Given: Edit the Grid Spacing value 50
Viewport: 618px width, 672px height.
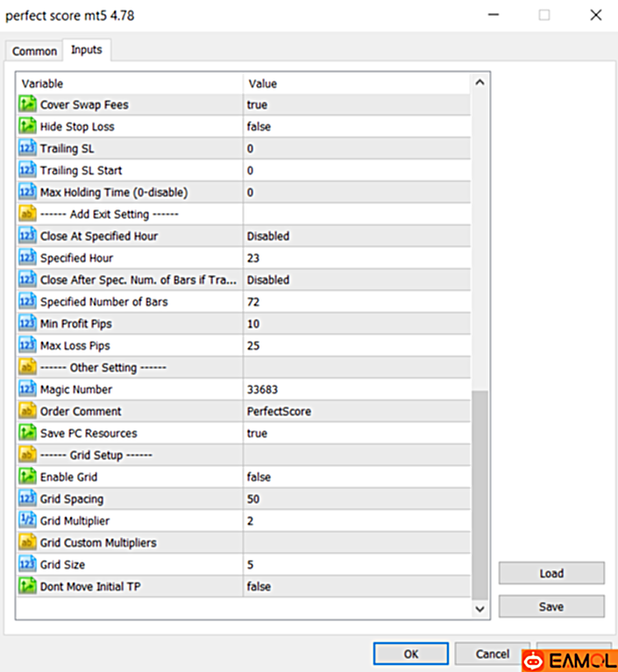Looking at the screenshot, I should pyautogui.click(x=357, y=499).
